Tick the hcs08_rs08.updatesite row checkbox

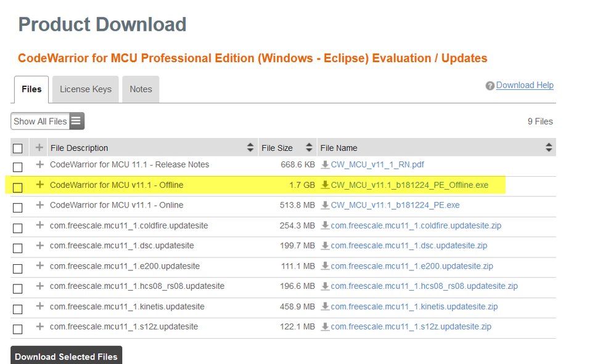18,289
